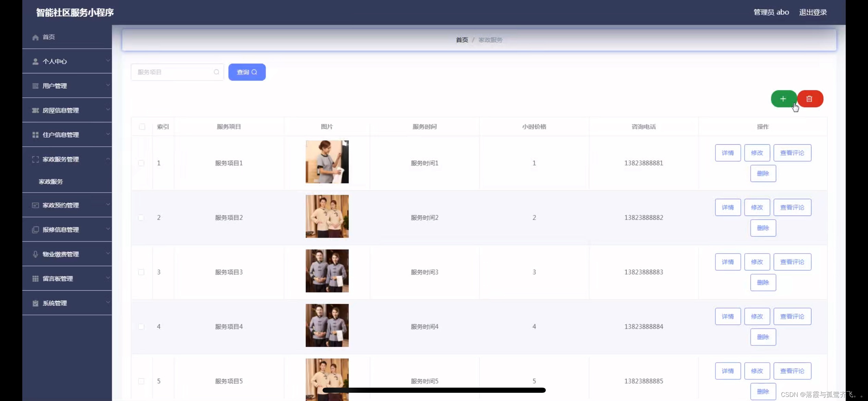The height and width of the screenshot is (401, 868).
Task: Expand the 系统管理 menu chevron
Action: 108,302
